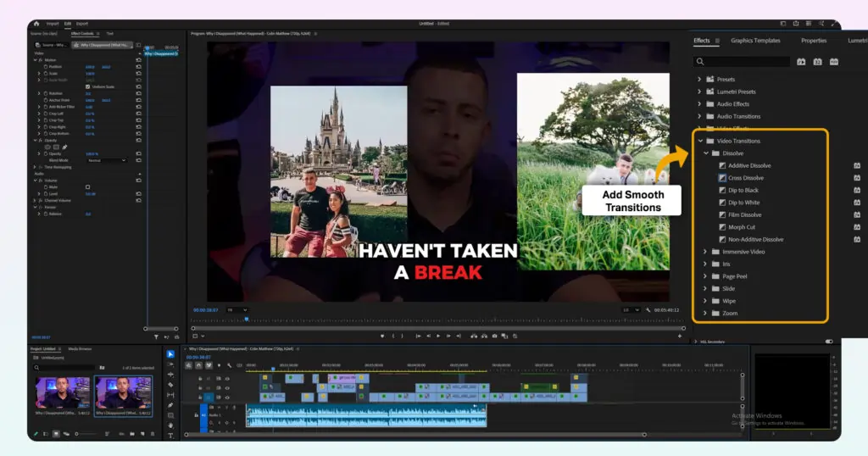Click the Opacity pen mask icon
Screen dimensions: 868x456
point(64,147)
